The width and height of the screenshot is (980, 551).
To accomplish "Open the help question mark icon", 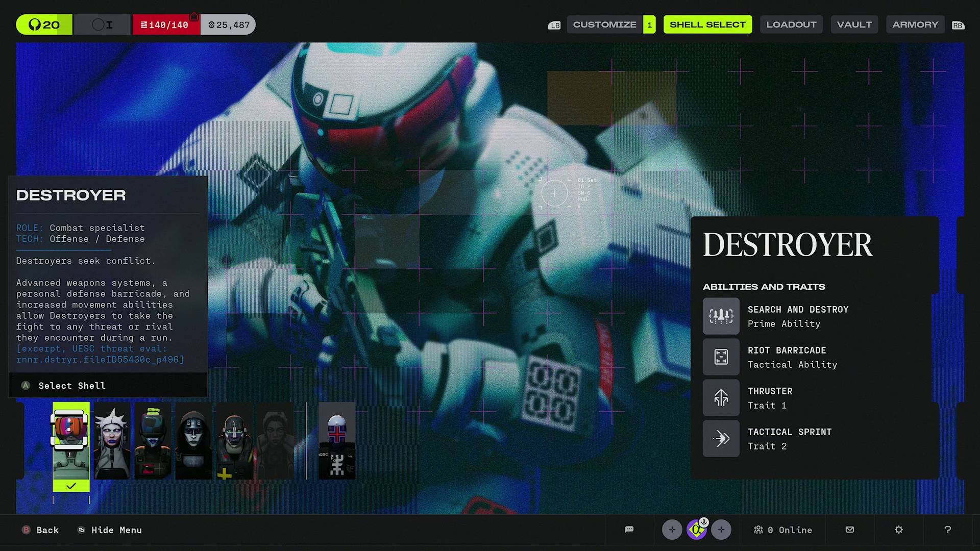I will (948, 530).
